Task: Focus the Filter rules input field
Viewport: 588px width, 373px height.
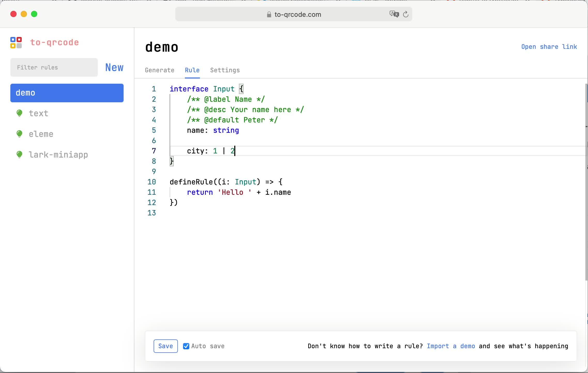Action: click(54, 67)
